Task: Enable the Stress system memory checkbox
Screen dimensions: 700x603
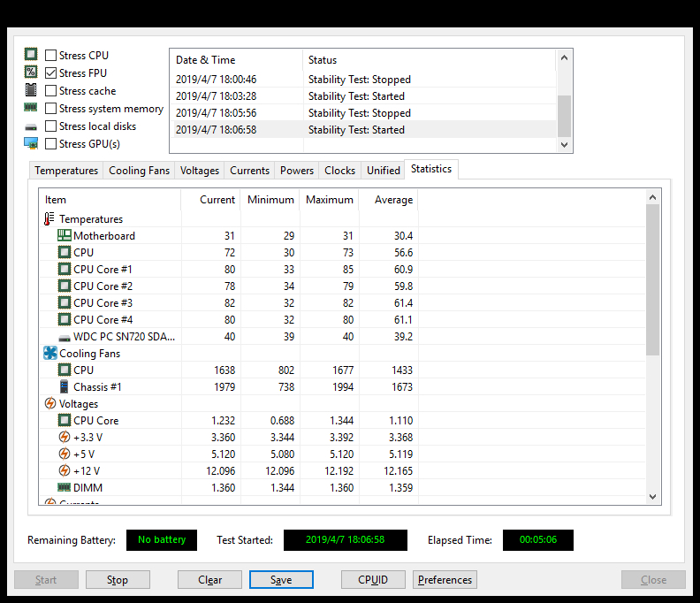Action: click(x=51, y=109)
